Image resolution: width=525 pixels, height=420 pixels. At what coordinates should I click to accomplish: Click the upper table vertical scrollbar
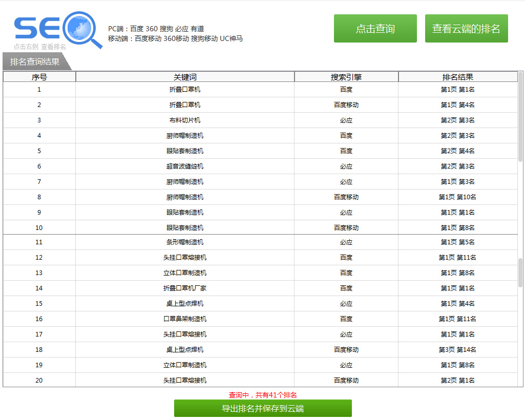pyautogui.click(x=520, y=116)
